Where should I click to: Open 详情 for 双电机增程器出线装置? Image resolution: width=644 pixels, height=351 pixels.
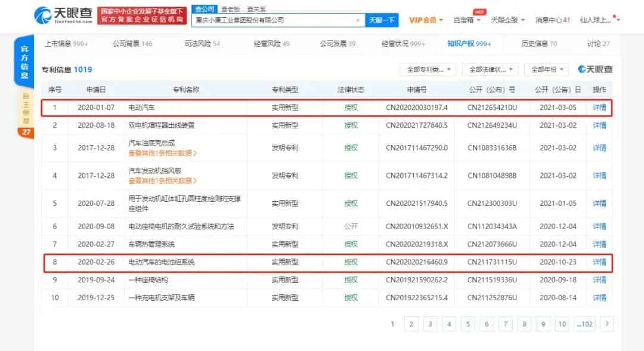[x=599, y=125]
